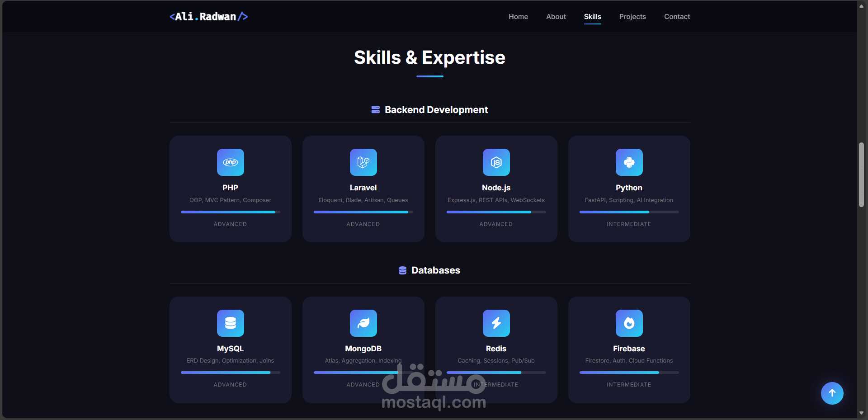Click the Node.js skill icon
This screenshot has width=868, height=420.
[496, 162]
